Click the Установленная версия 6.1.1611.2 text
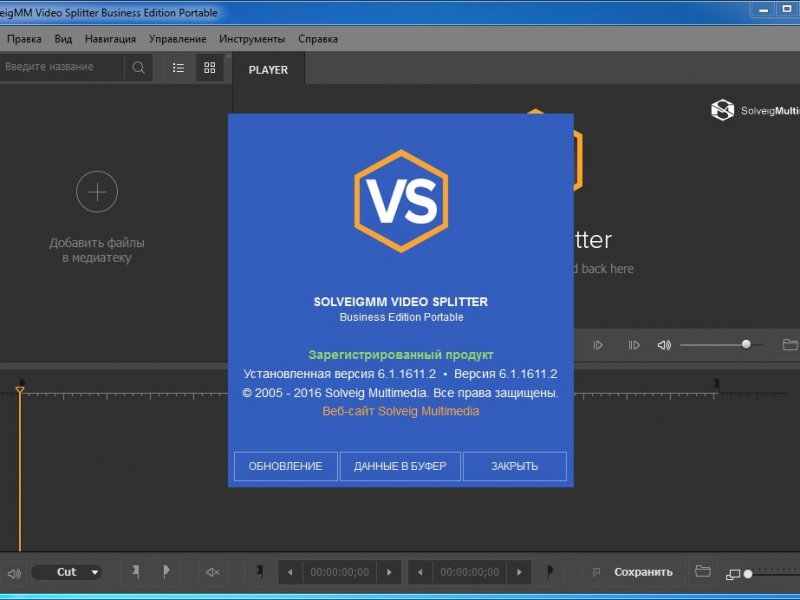This screenshot has height=600, width=800. 340,374
